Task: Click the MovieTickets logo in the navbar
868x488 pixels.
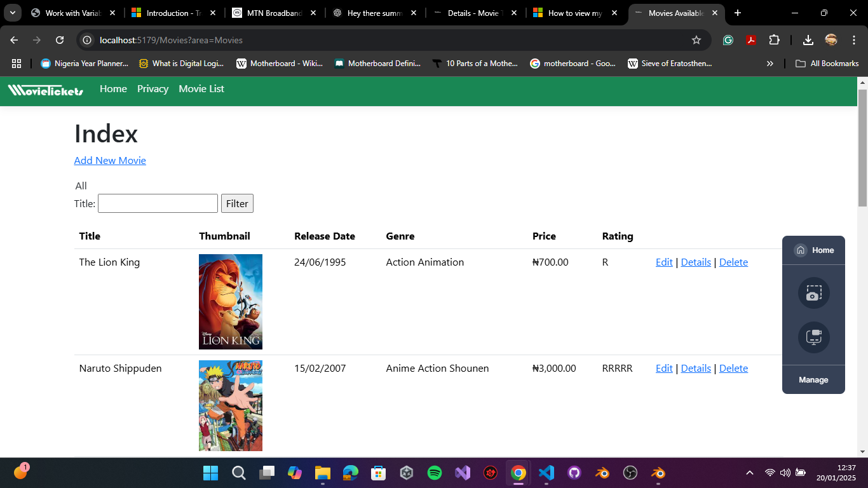Action: point(46,90)
